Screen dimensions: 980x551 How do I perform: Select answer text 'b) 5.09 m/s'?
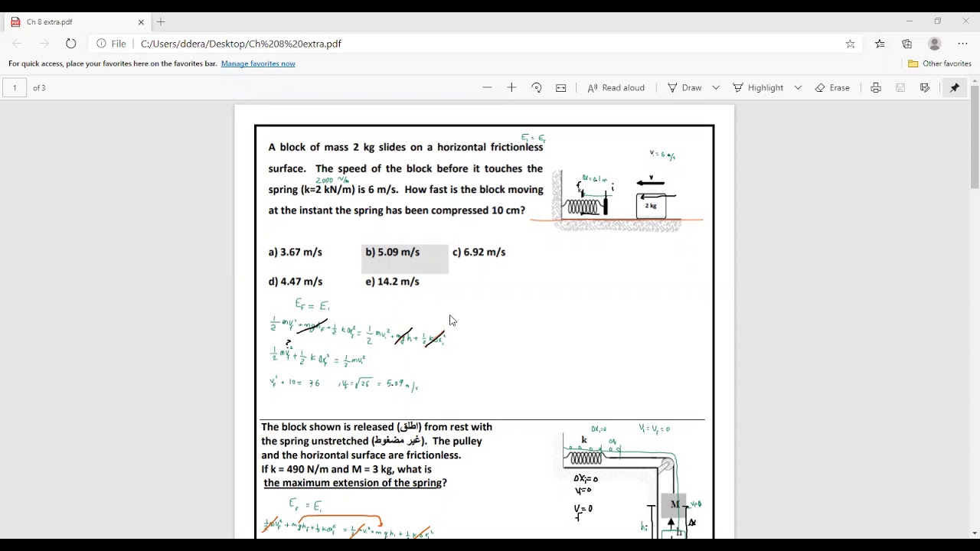[x=393, y=252]
